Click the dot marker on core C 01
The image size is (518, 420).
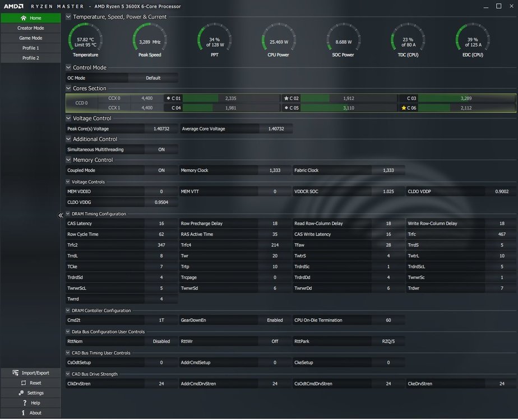[x=169, y=99]
